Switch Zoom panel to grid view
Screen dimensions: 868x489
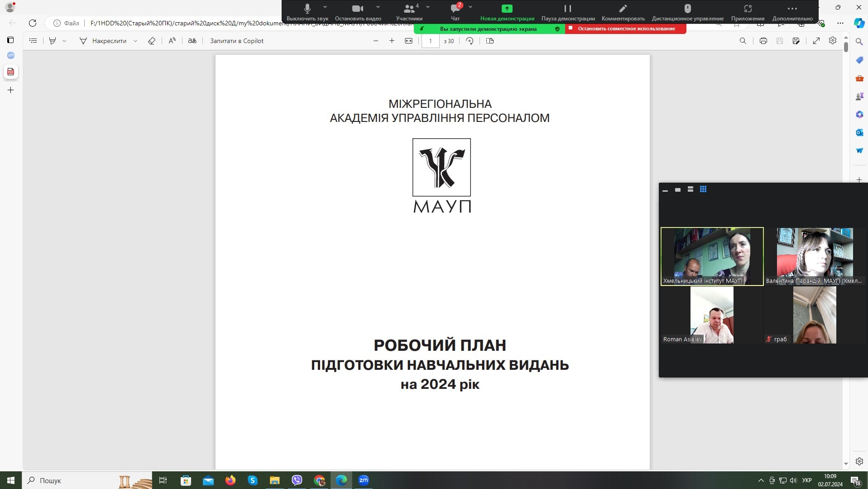703,189
